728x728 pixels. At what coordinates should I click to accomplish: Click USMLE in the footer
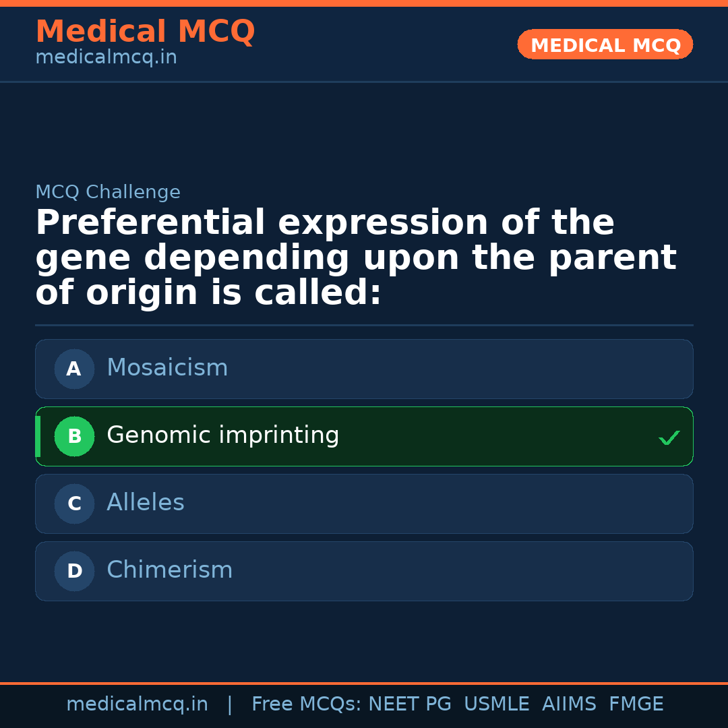[497, 704]
